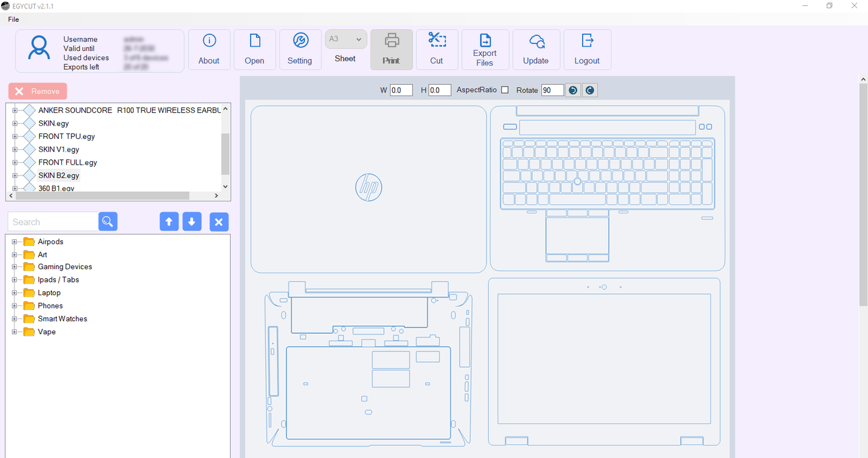
Task: Toggle the AspectRatio checkbox
Action: (505, 90)
